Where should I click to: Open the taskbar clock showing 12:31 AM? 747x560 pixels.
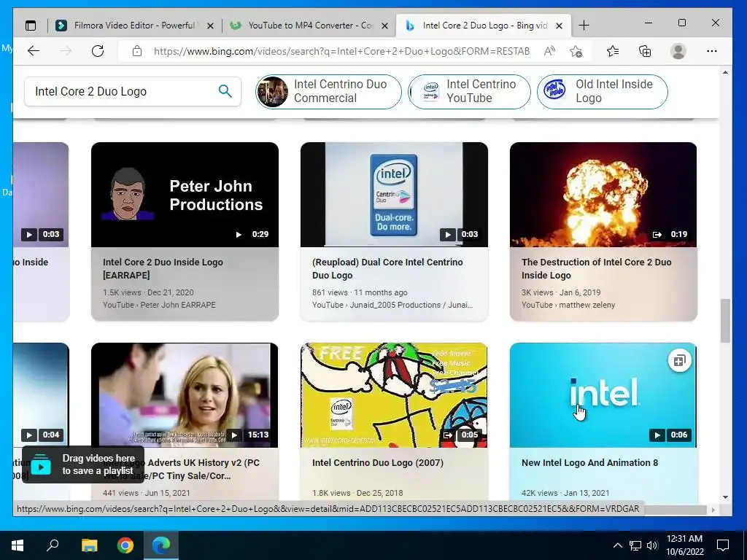click(684, 545)
